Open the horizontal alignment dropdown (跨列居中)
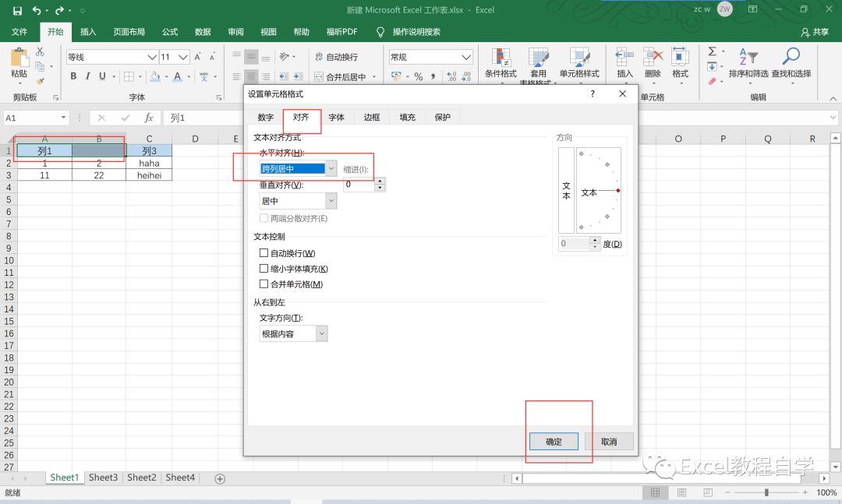842x504 pixels. pos(331,168)
